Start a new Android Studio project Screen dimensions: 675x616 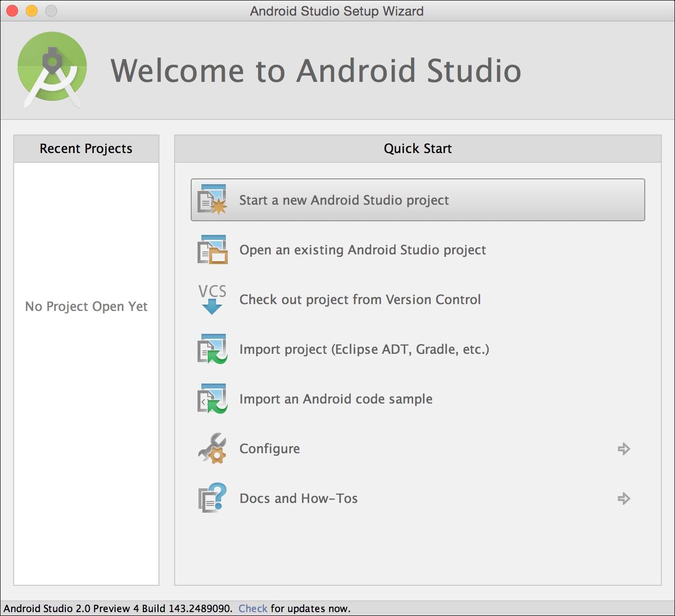click(344, 200)
